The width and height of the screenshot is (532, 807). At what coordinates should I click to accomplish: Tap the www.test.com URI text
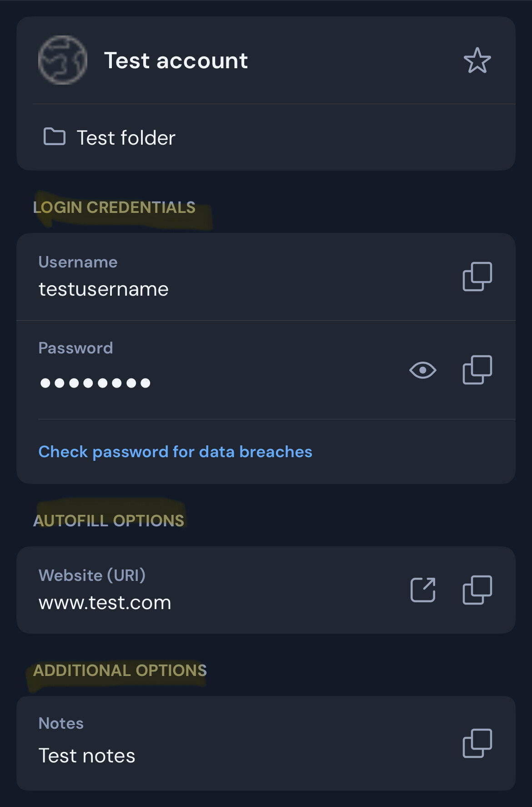105,603
